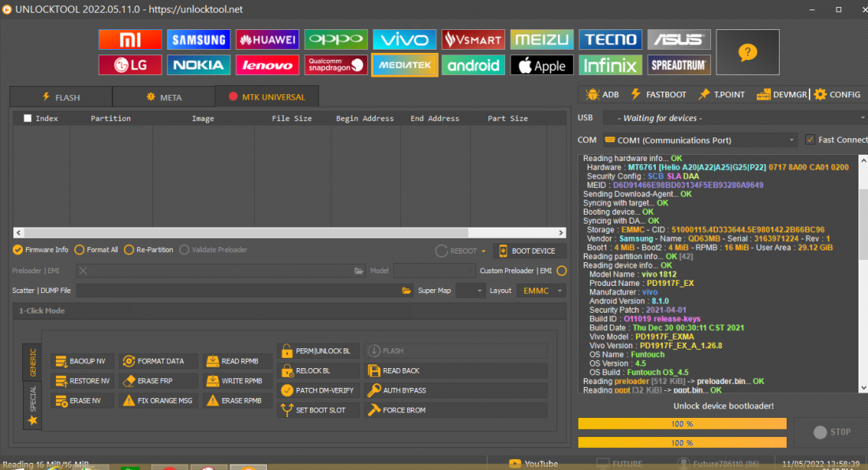This screenshot has height=470, width=868.
Task: Select the Meizu brand icon
Action: point(542,39)
